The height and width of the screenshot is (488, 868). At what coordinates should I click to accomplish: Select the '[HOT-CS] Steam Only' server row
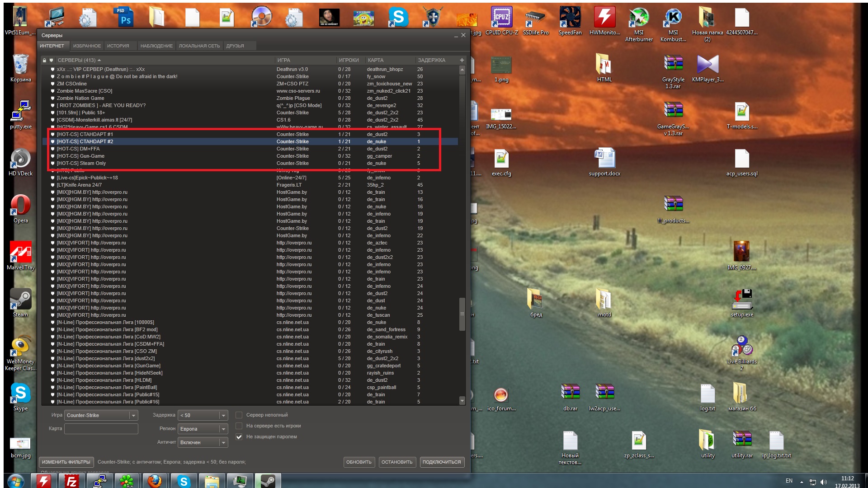tap(250, 163)
